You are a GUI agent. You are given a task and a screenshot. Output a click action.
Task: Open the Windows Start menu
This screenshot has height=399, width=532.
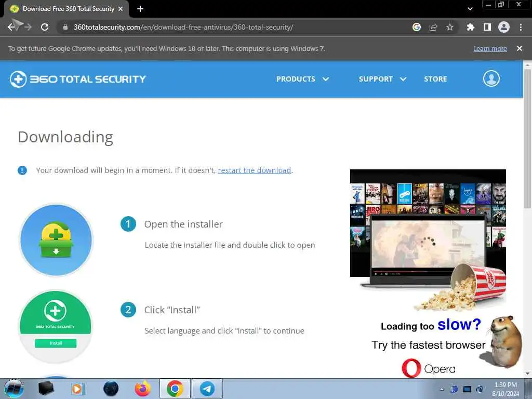[14, 389]
